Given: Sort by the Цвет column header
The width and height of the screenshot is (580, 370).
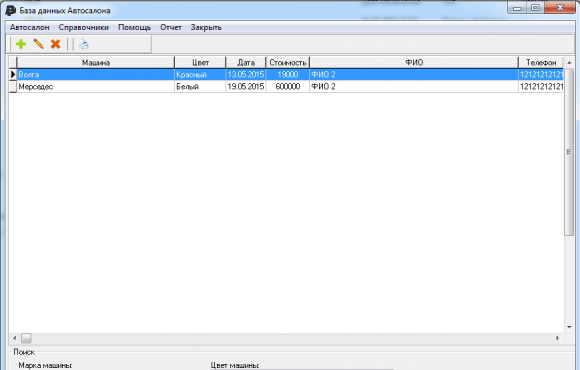Looking at the screenshot, I should coord(200,63).
